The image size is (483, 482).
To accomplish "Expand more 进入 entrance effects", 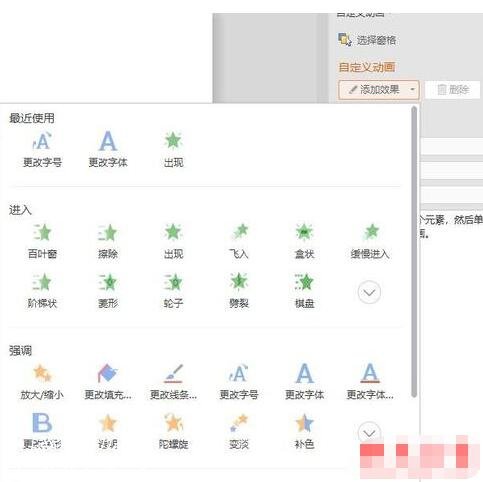I will coord(369,292).
